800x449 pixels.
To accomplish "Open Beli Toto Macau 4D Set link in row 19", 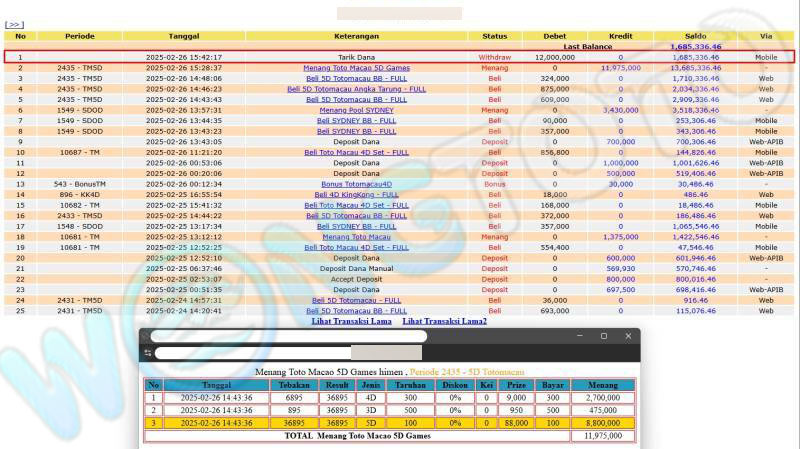I will click(356, 247).
